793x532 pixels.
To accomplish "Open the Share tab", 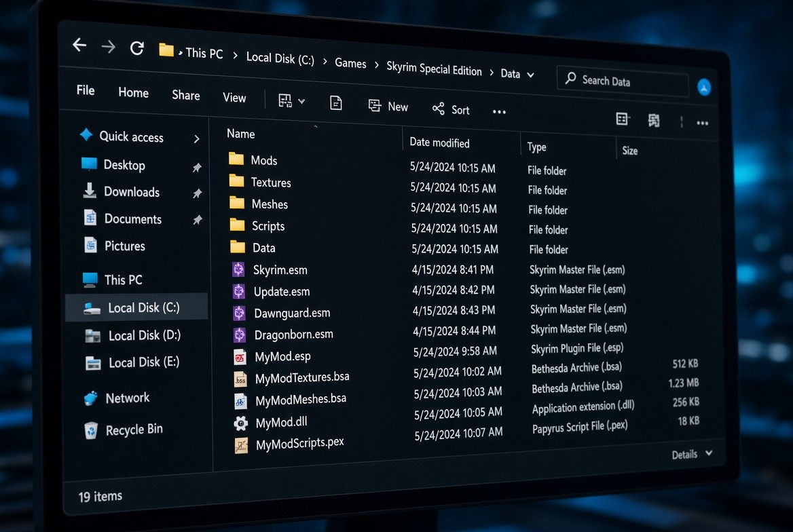I will (x=185, y=95).
